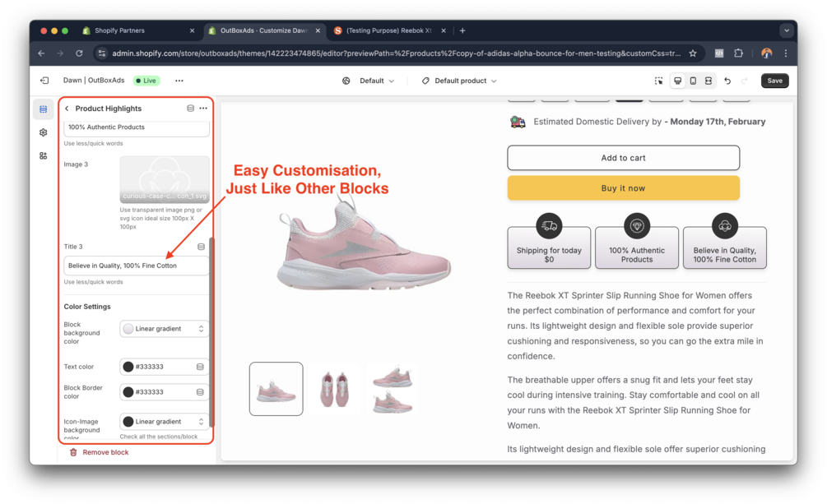Go back in browser history
The height and width of the screenshot is (504, 827).
point(41,53)
